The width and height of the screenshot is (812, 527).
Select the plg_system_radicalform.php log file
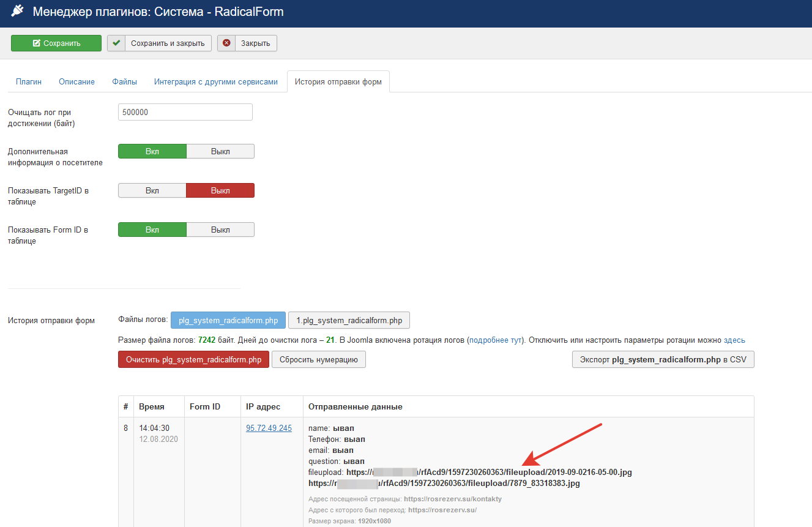pos(228,320)
